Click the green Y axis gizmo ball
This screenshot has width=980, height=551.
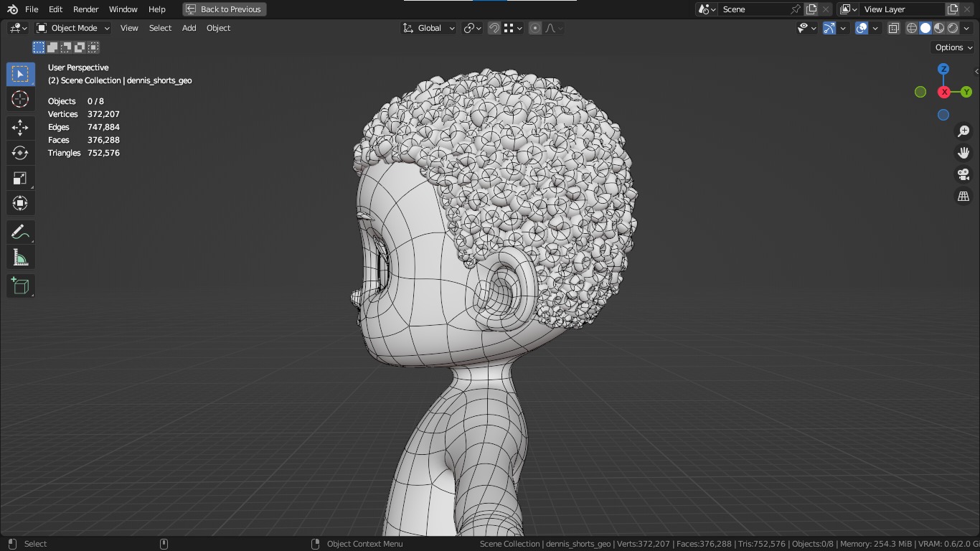tap(966, 92)
